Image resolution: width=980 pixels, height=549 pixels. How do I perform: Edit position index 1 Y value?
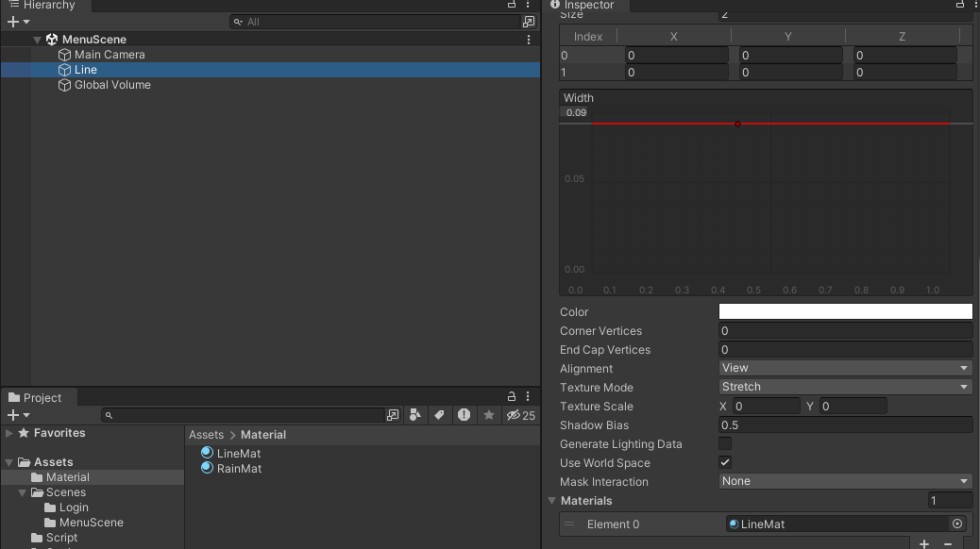790,73
